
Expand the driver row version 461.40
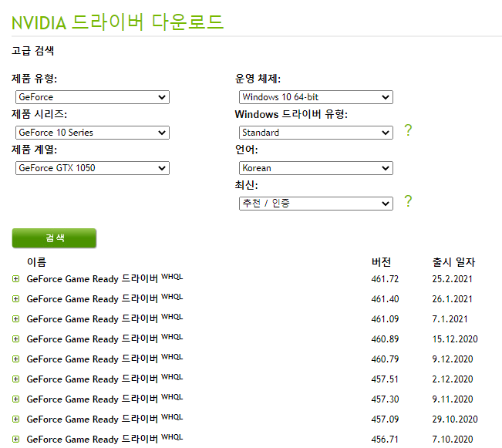(x=15, y=299)
